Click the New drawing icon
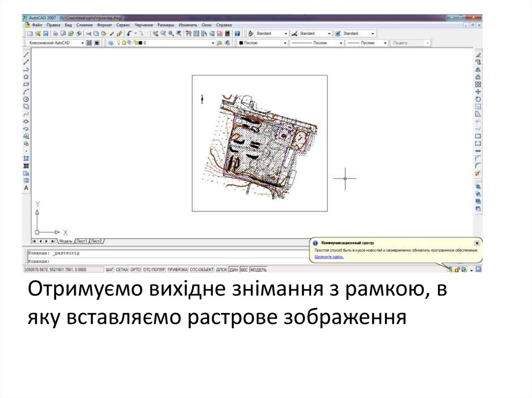The width and height of the screenshot is (532, 398). click(x=30, y=34)
